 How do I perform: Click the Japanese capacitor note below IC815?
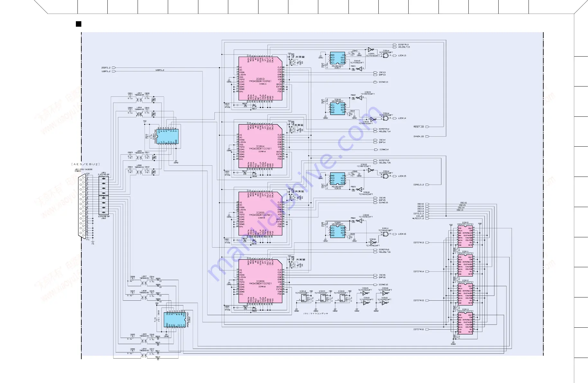point(316,314)
